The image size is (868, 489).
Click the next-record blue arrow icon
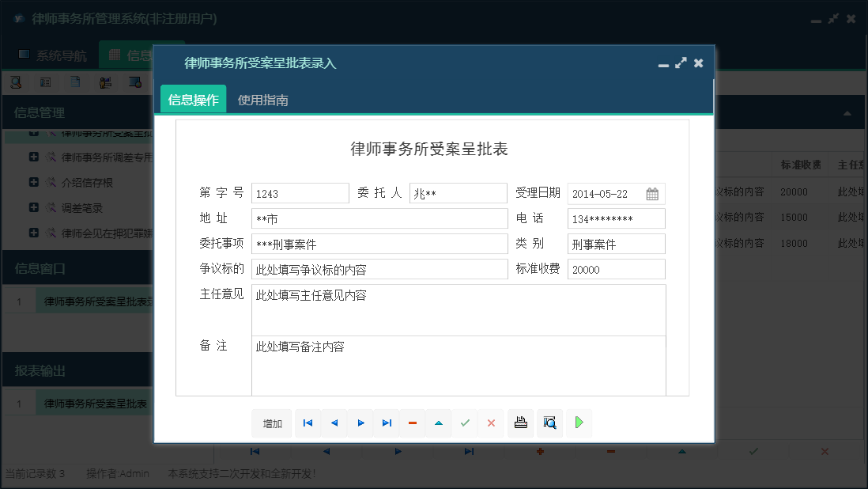(x=360, y=423)
